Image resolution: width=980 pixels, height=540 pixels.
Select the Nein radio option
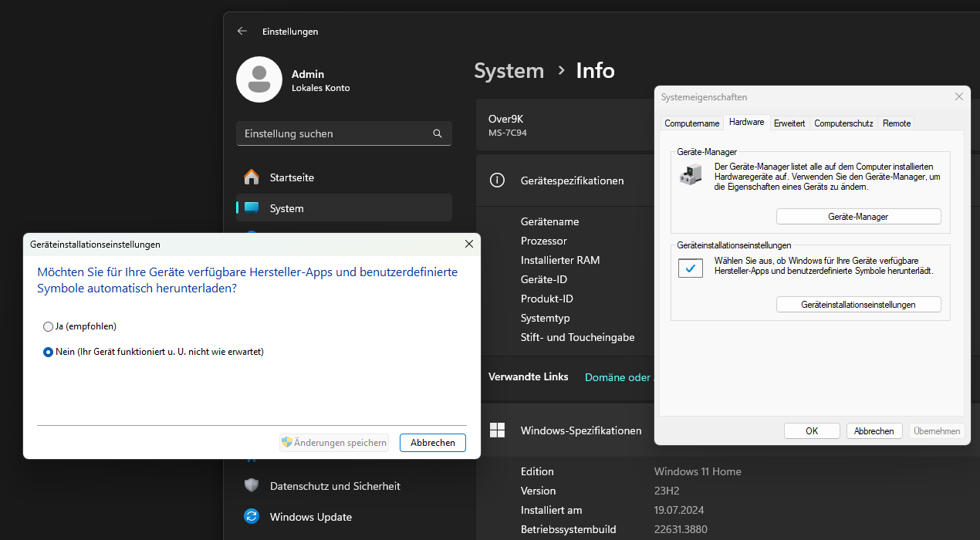click(x=49, y=352)
